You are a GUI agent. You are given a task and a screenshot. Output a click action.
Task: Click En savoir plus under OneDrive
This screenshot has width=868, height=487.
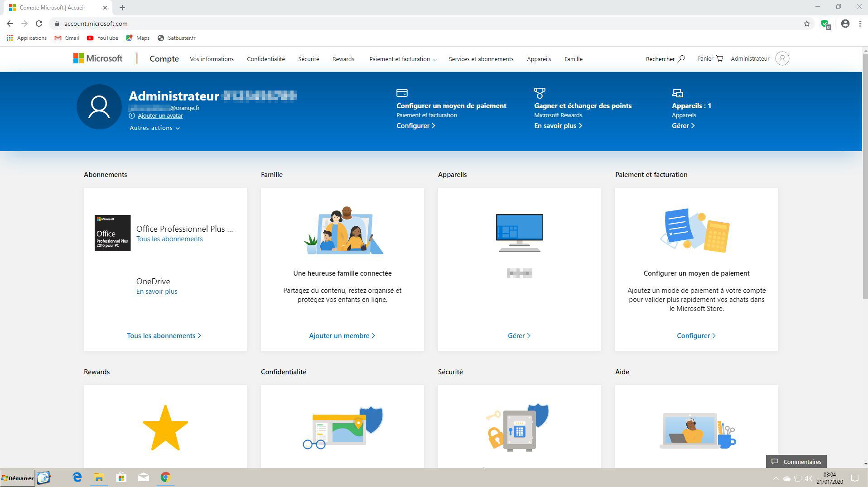[157, 291]
